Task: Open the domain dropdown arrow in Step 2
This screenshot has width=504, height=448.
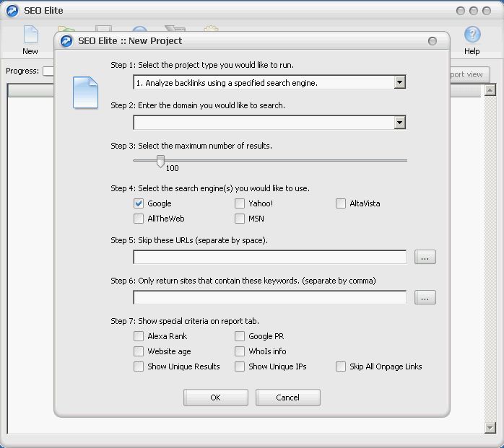Action: pos(399,123)
